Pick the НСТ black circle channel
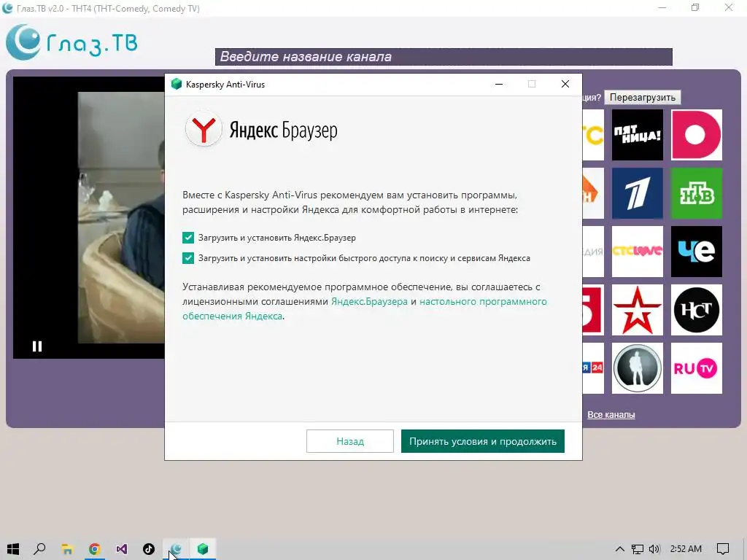 (696, 309)
